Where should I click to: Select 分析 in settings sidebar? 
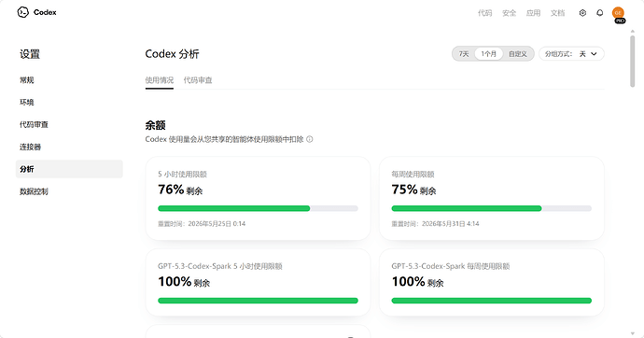[69, 169]
